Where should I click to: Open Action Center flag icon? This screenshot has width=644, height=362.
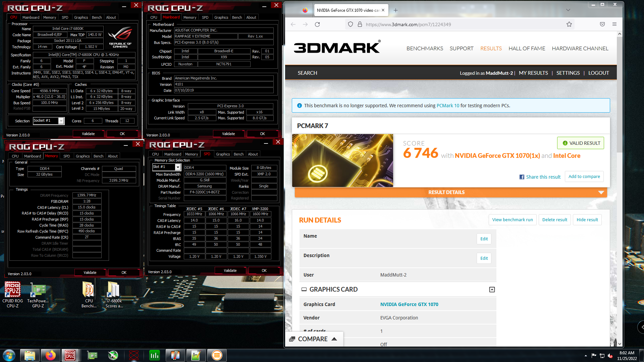point(594,356)
